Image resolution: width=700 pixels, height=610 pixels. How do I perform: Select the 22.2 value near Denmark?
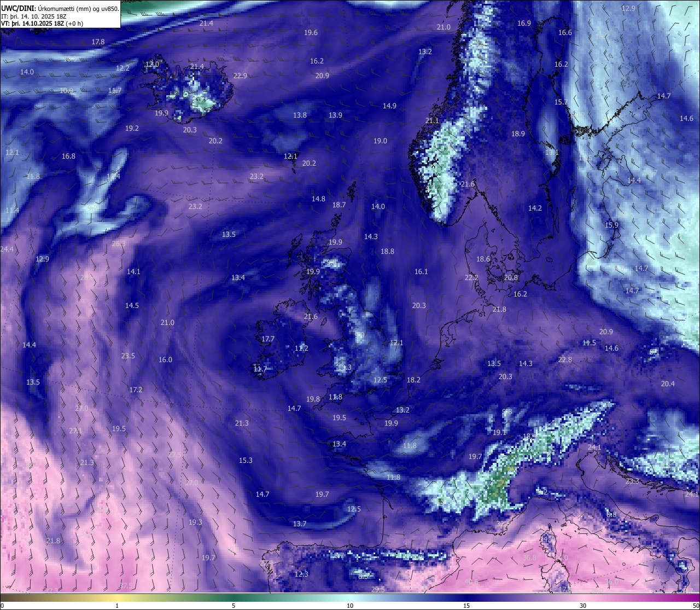(471, 278)
